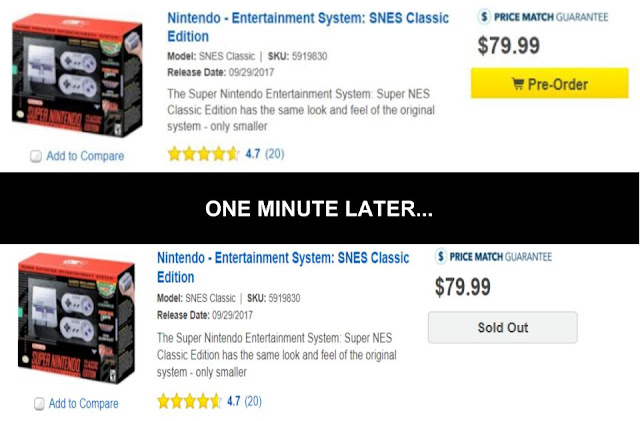The height and width of the screenshot is (421, 640).
Task: Click the Price Match Guarantee text above Sold Out
Action: (x=500, y=257)
